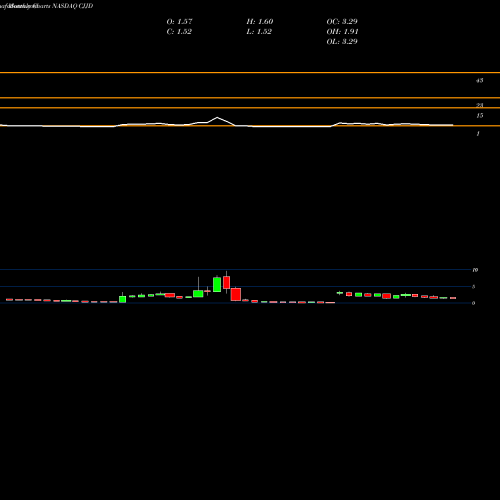Screen dimensions: 500x500
Task: Click the 'NASDAQ CJJD' chart title
Action: point(72,6)
